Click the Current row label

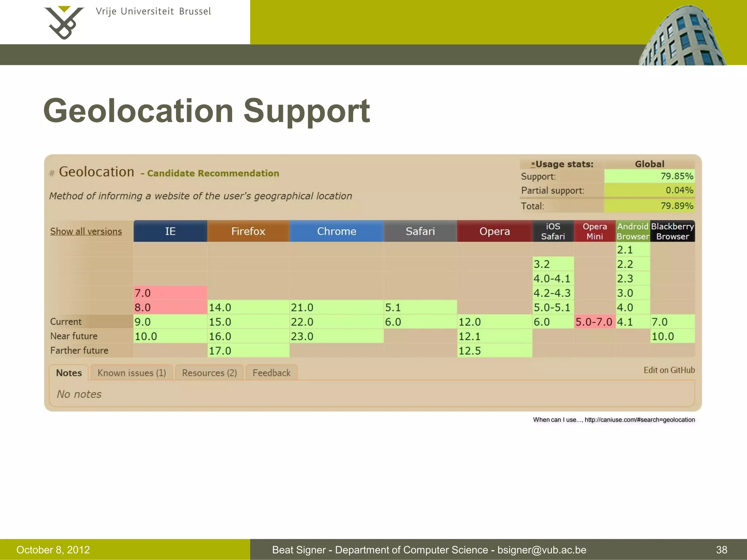point(66,322)
